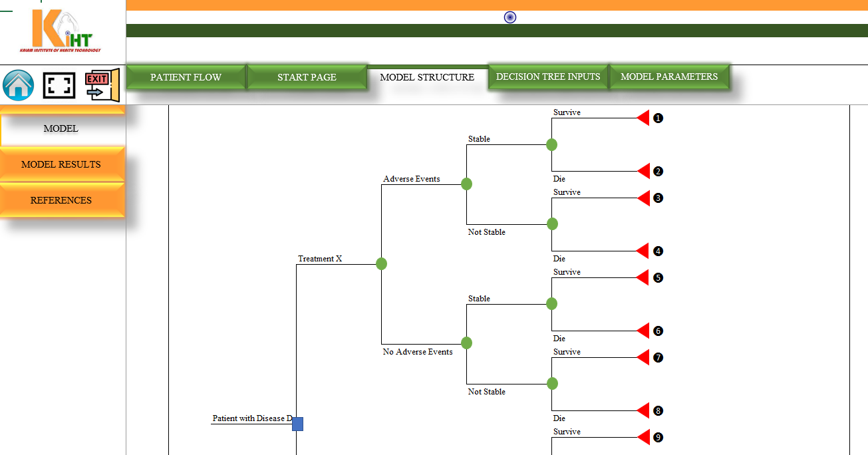Click the References sidebar button
868x455 pixels.
pyautogui.click(x=61, y=200)
